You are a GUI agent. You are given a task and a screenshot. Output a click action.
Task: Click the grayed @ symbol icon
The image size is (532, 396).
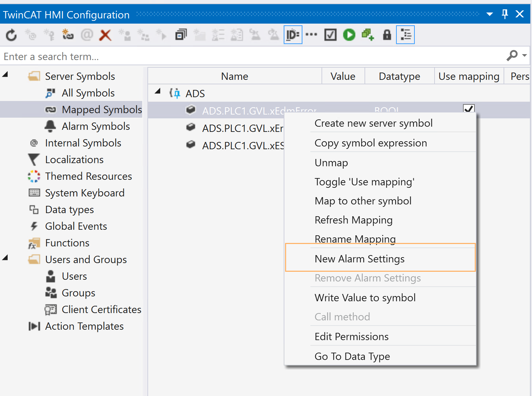pyautogui.click(x=87, y=35)
